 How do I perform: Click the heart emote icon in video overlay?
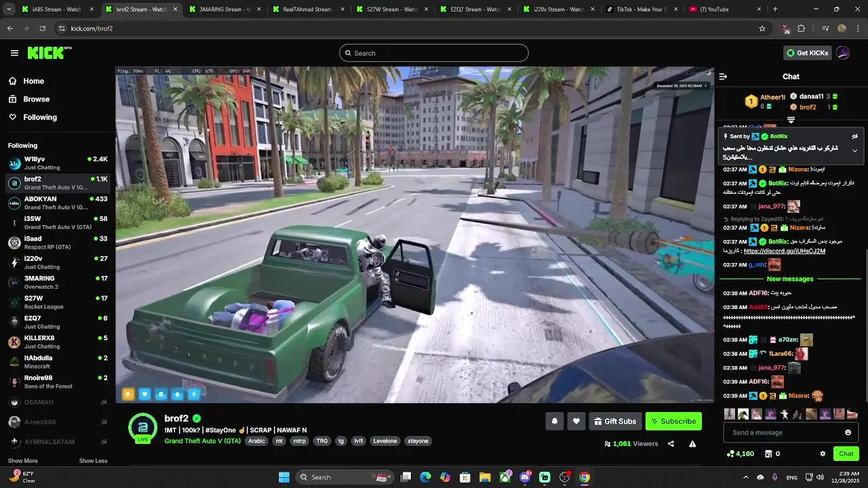[x=144, y=394]
